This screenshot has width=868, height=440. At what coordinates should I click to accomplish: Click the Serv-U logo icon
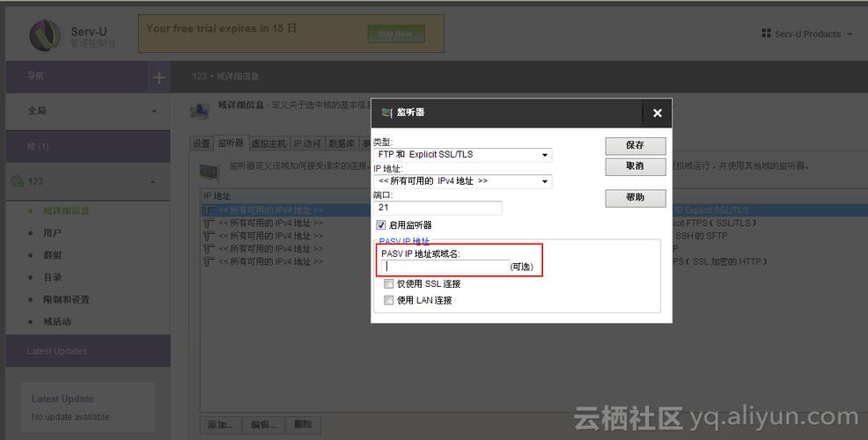[x=45, y=35]
